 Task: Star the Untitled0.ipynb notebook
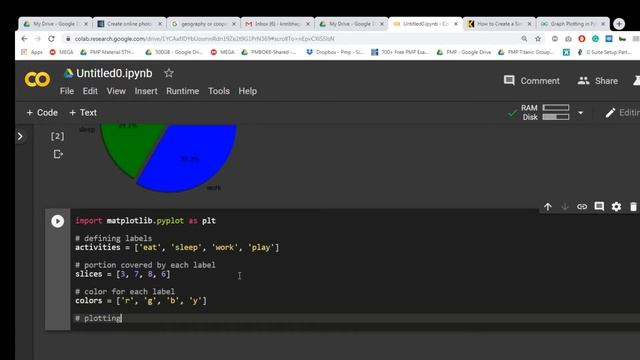coord(169,73)
